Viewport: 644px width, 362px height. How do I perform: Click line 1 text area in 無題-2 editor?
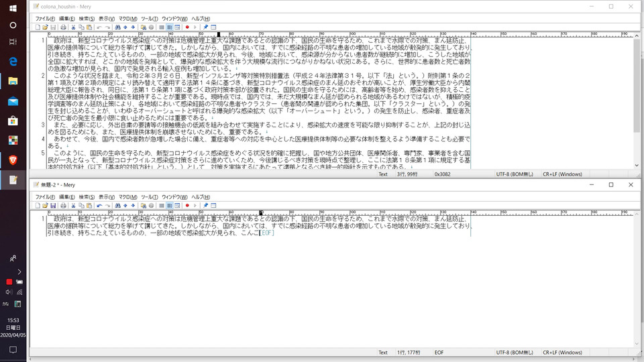[259, 226]
